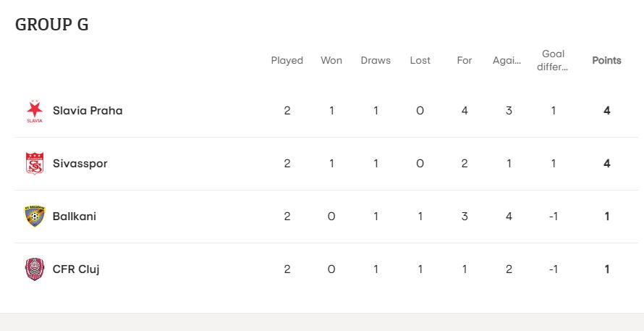
Task: Open the Sivasspor team link
Action: point(80,164)
